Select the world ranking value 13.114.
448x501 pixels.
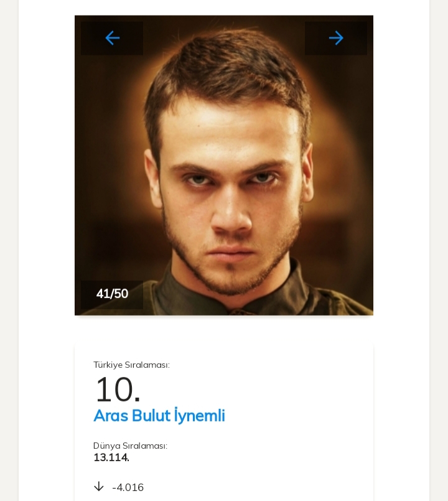coord(111,457)
